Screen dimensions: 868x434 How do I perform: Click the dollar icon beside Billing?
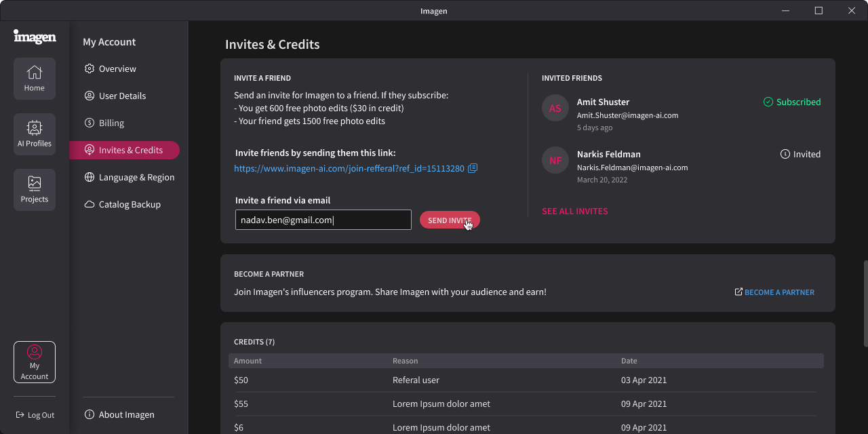[x=90, y=123]
